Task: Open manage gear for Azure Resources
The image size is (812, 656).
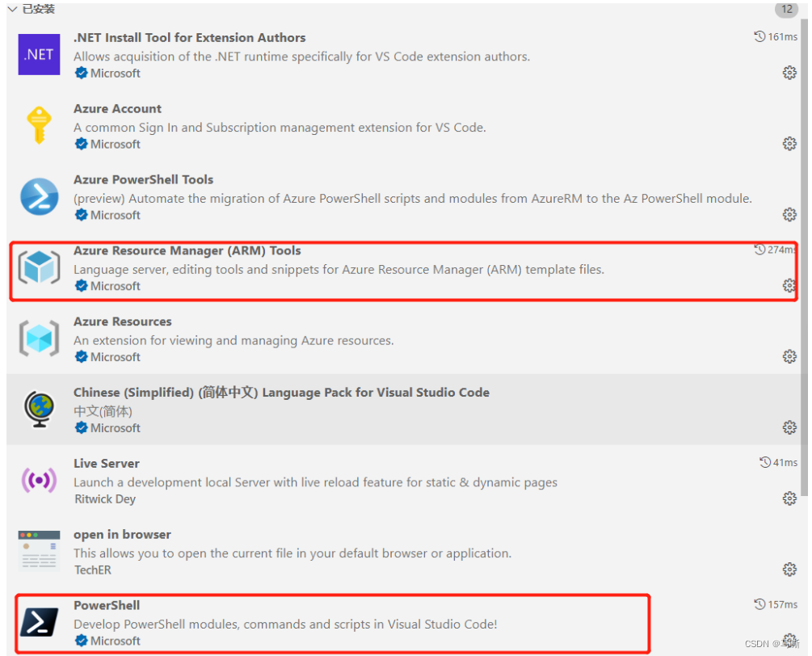Action: click(789, 356)
